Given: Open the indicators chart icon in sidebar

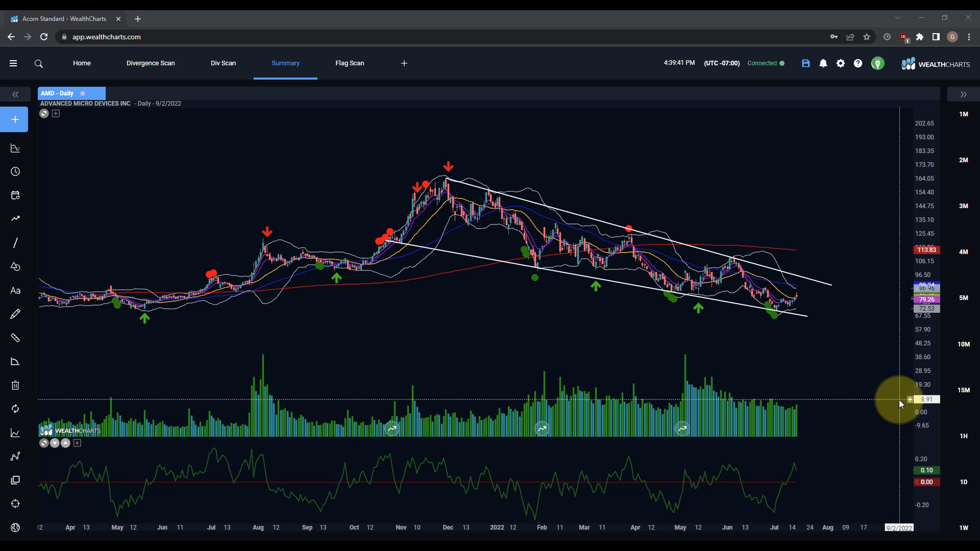Looking at the screenshot, I should pyautogui.click(x=15, y=148).
